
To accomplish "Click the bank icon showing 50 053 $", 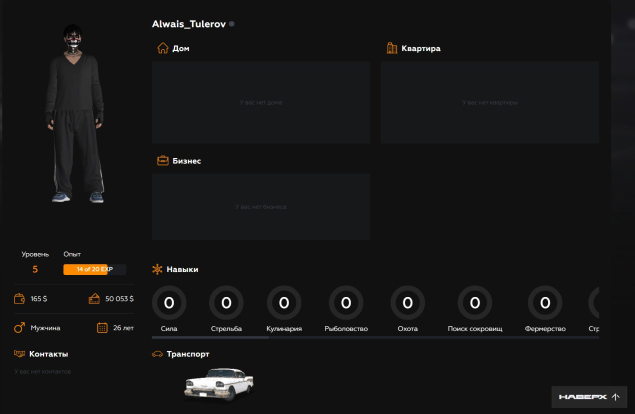I will 94,298.
